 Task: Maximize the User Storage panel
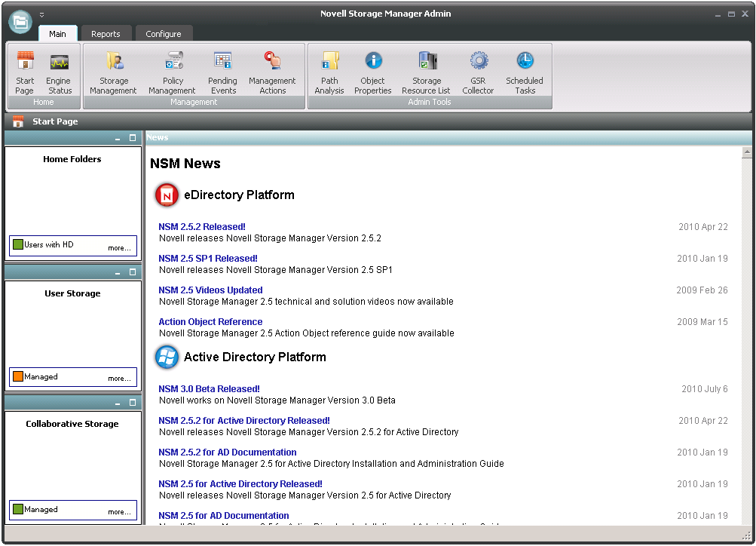(x=133, y=272)
